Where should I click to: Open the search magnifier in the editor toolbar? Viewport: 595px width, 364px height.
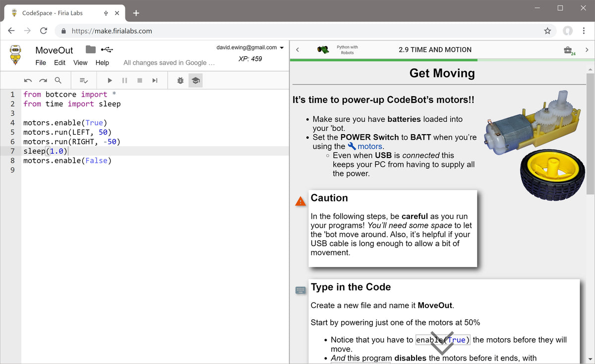coord(58,80)
